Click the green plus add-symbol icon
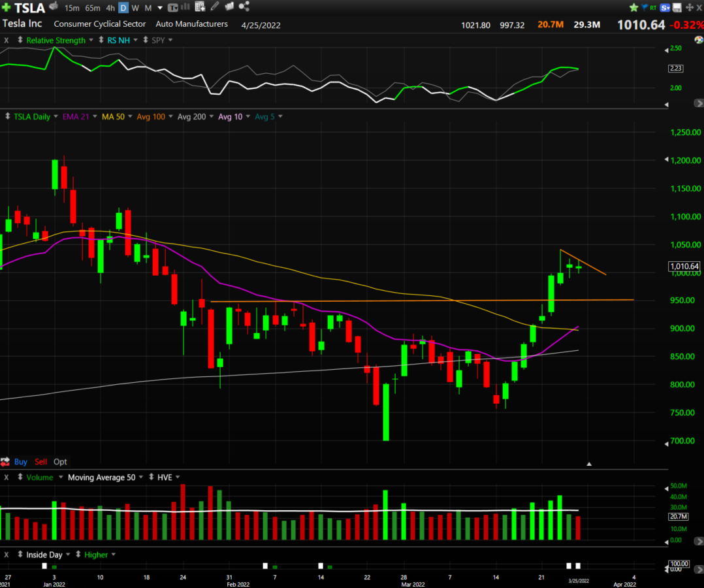 pos(7,8)
